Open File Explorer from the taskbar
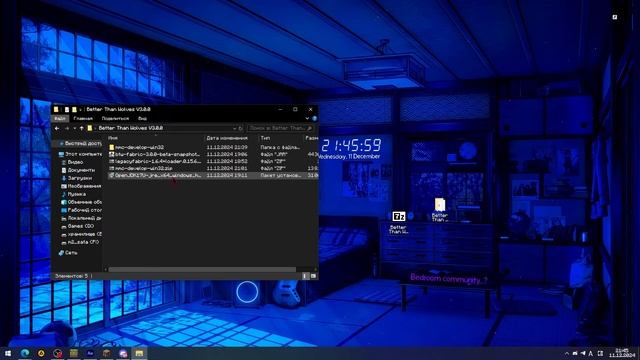The width and height of the screenshot is (640, 360). point(139,353)
